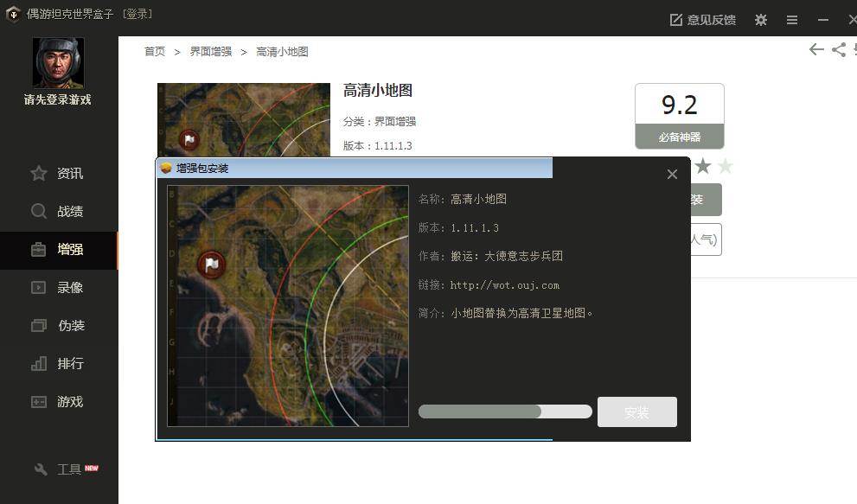Click the minimap thumbnail on the detail page
The image size is (857, 504).
[244, 119]
